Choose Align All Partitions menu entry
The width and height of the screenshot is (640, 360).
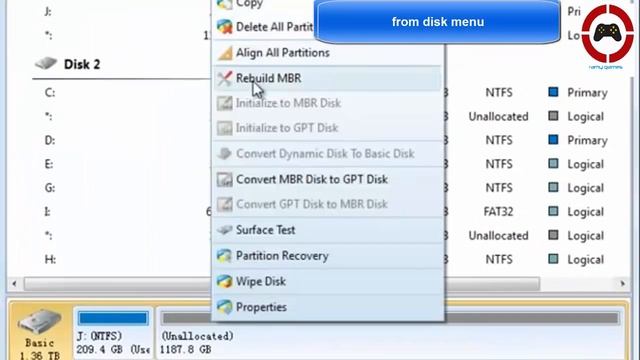click(327, 53)
